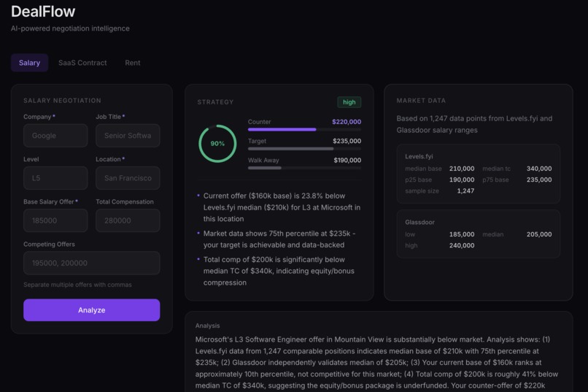
Task: Click the Walk Away progress bar
Action: coord(304,168)
